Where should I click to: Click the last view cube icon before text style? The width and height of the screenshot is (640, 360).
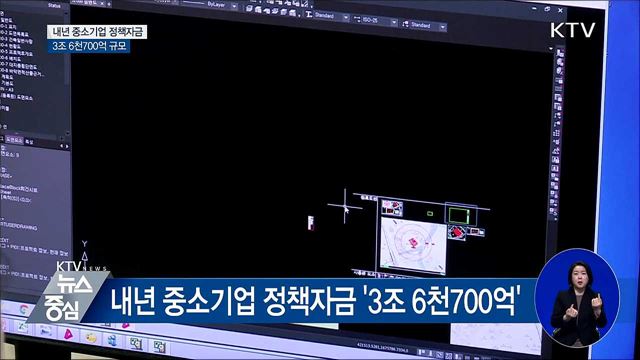pos(293,13)
